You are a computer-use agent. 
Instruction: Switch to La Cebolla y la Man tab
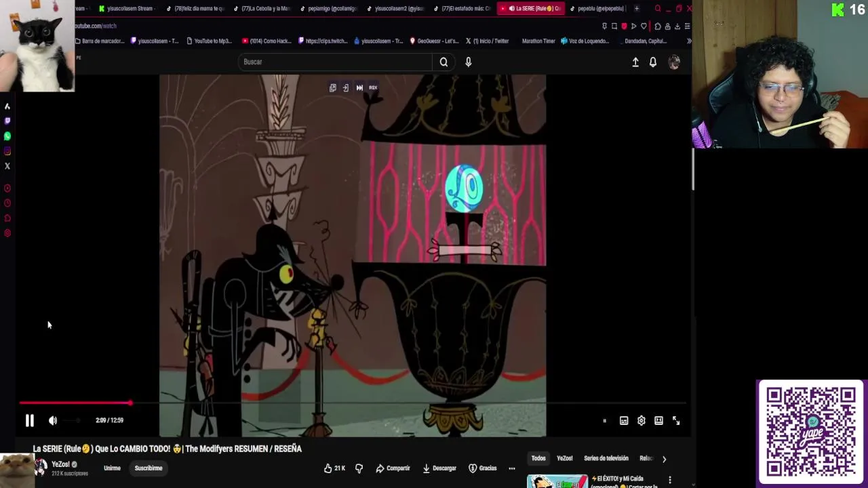(262, 8)
